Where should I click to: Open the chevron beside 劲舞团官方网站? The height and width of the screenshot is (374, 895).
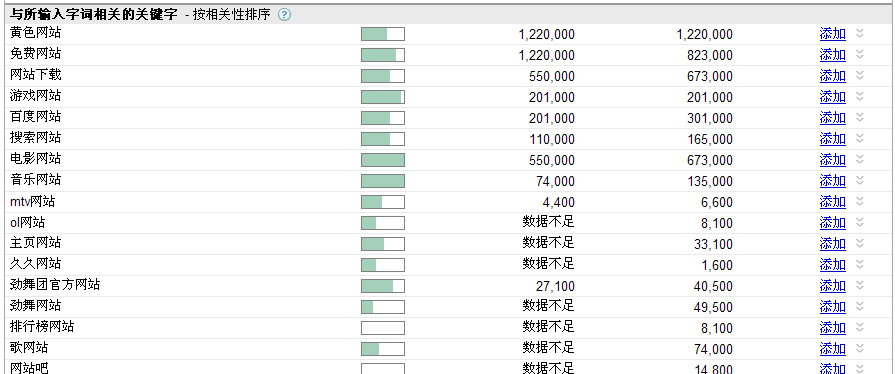[860, 285]
